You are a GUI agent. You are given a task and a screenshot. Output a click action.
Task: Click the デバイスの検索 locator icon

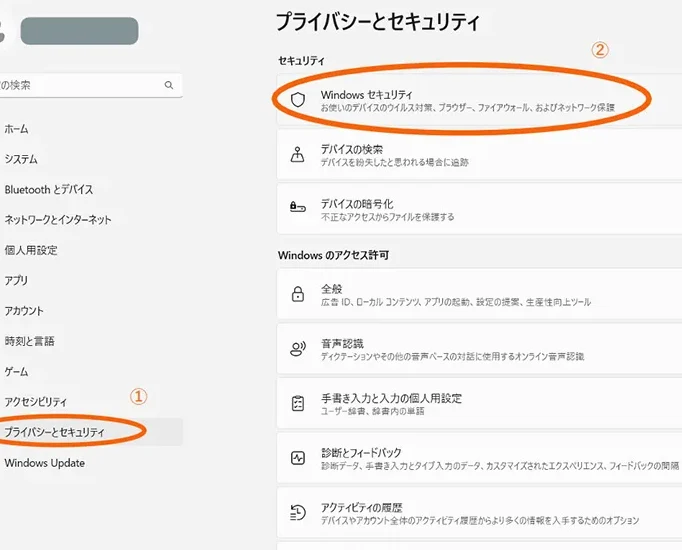tap(298, 154)
